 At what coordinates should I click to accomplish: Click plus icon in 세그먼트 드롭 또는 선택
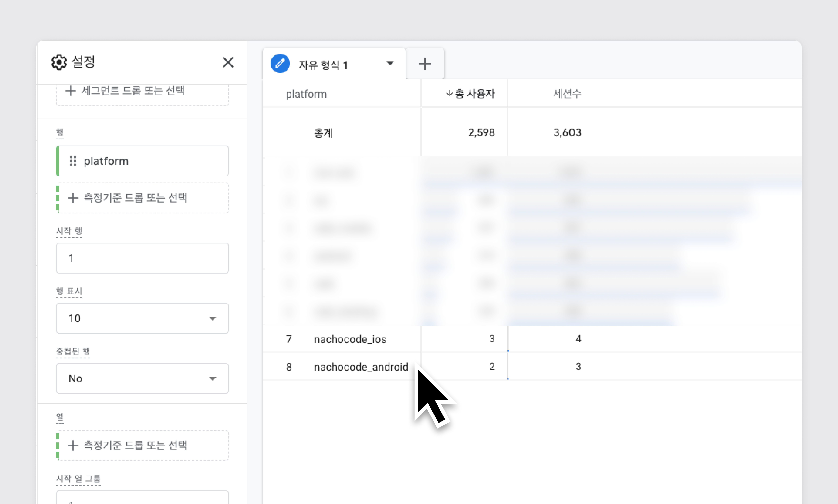point(70,91)
